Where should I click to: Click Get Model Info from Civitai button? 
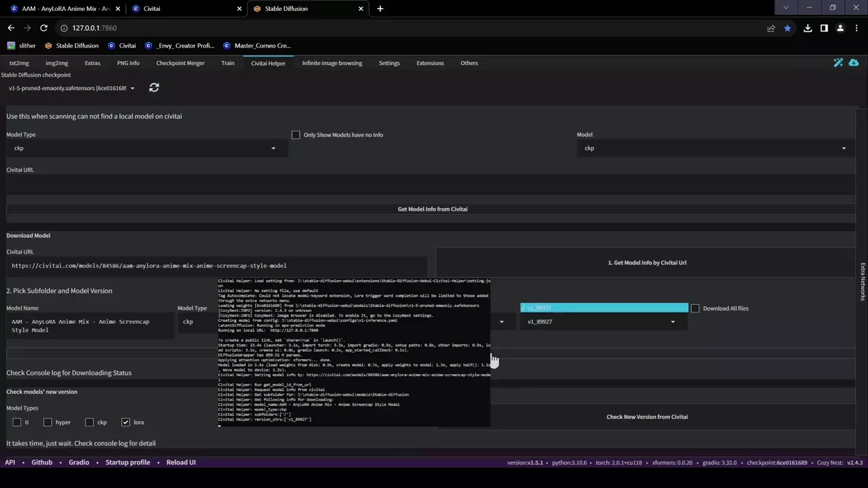point(432,209)
